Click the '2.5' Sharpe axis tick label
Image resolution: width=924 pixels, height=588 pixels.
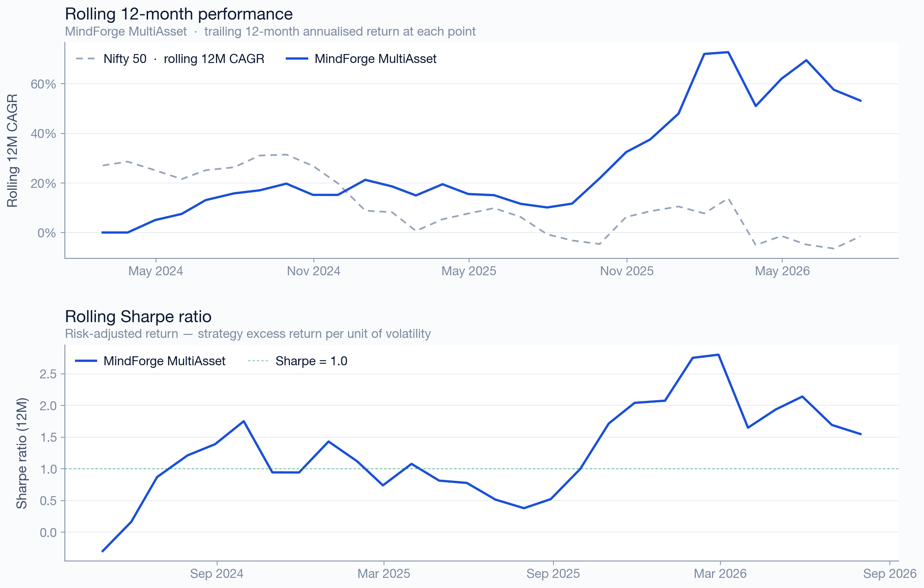48,374
